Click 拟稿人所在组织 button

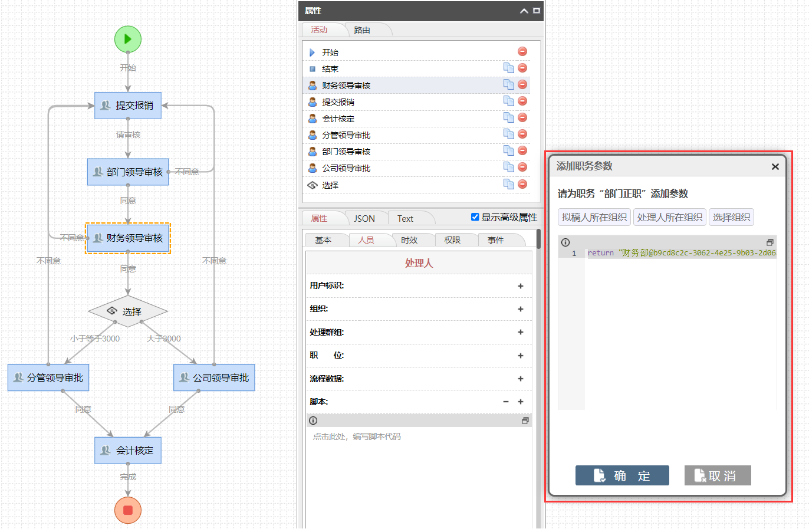pyautogui.click(x=594, y=217)
